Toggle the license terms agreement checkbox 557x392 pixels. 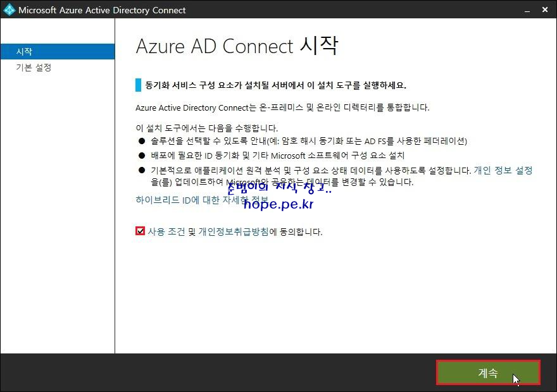tap(140, 231)
